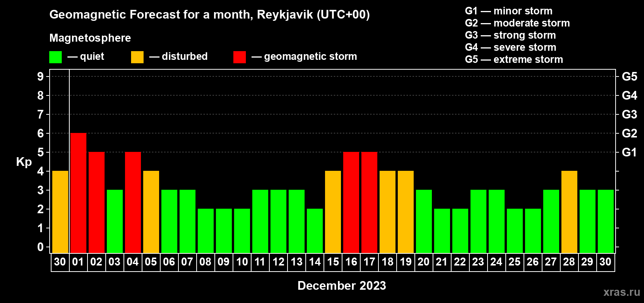
Task: Select the red bar for December 04
Action: click(x=133, y=202)
